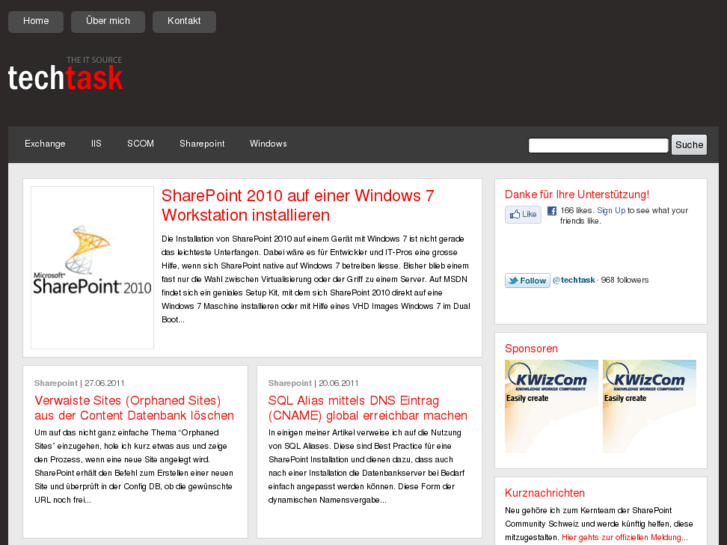Click the Sign Up link in Facebook box
This screenshot has width=727, height=545.
tap(611, 211)
